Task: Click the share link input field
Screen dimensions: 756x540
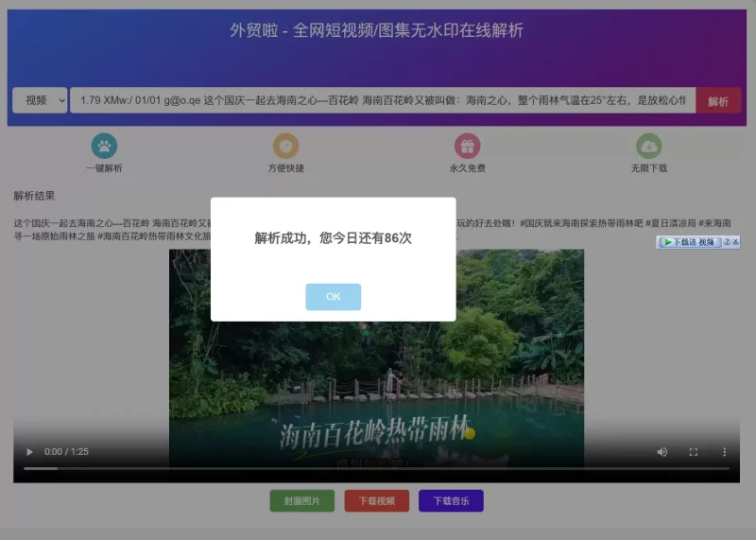Action: coord(383,100)
